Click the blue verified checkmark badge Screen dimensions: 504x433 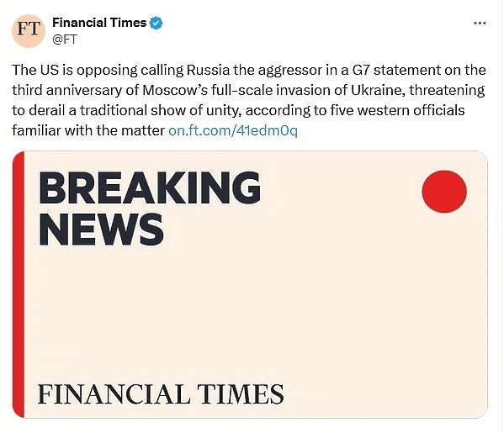tap(157, 24)
